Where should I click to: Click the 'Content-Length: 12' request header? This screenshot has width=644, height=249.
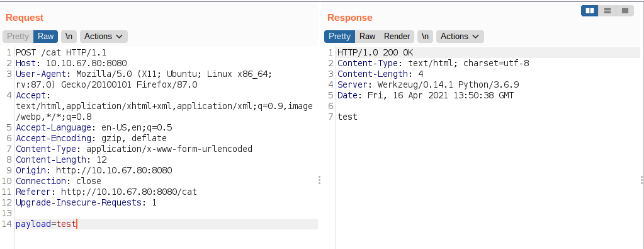click(61, 159)
